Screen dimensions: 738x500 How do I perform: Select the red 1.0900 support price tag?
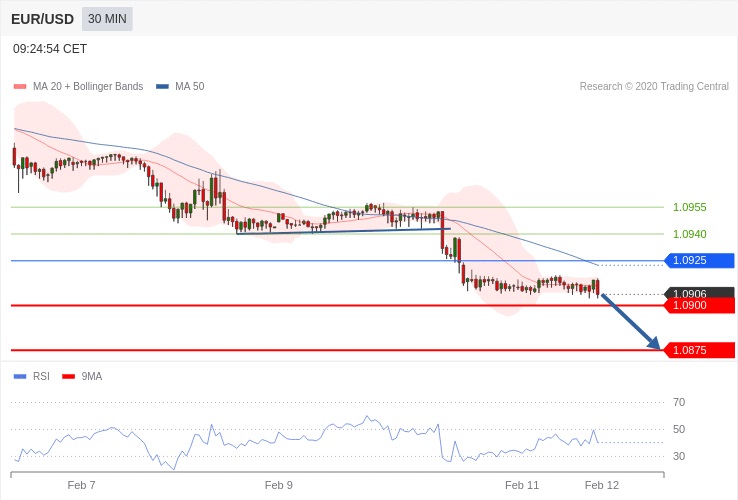(x=699, y=306)
